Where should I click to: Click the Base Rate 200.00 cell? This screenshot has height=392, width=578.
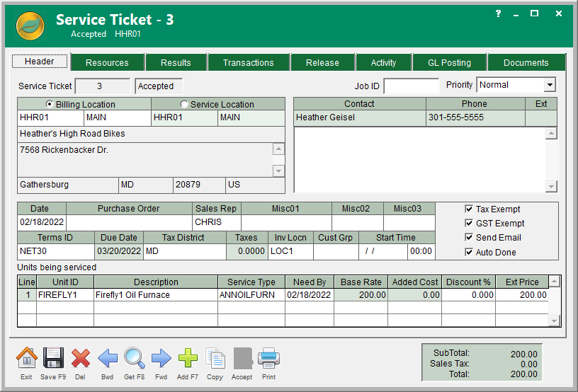pyautogui.click(x=361, y=295)
